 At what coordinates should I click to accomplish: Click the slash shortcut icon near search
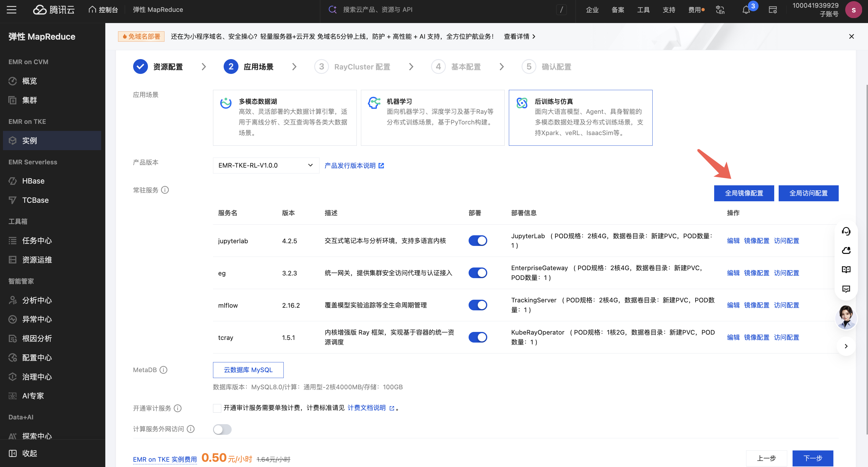tap(562, 9)
